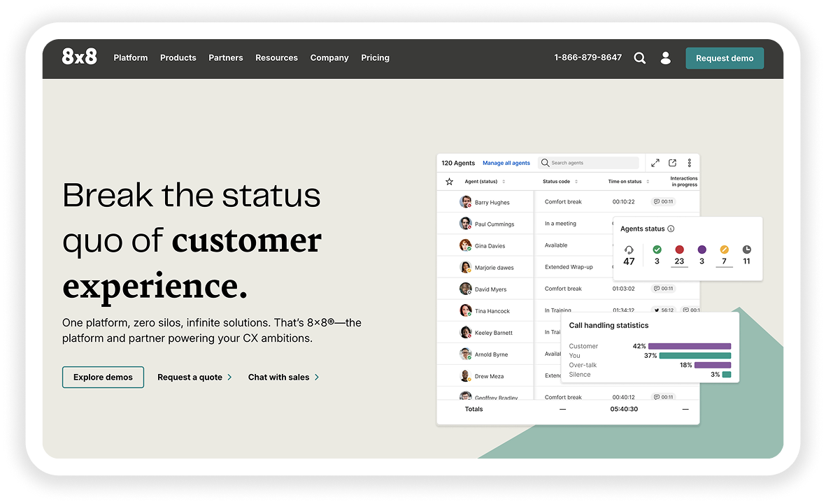
Task: Follow the Request a quote link
Action: (x=190, y=377)
